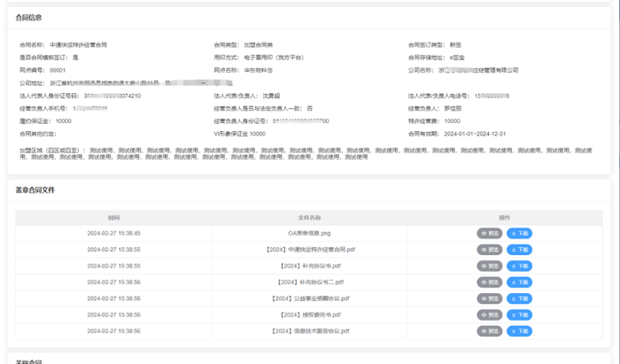Click the OA表单信息.png file name
This screenshot has width=620, height=364.
point(309,233)
